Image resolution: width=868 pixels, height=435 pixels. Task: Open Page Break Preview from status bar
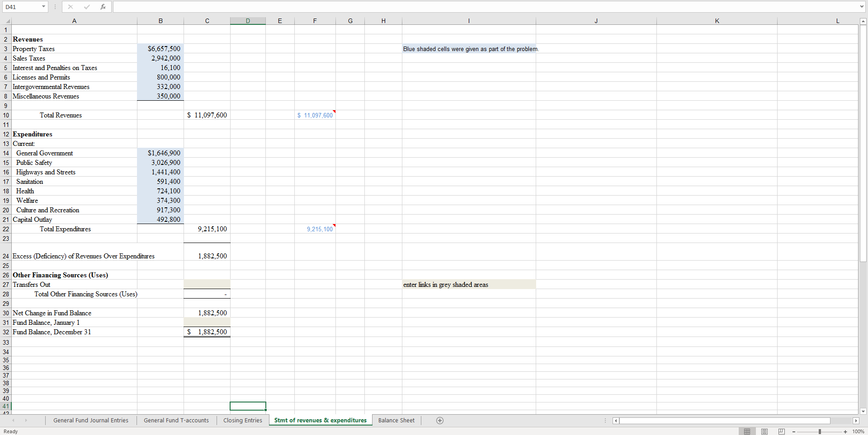tap(781, 431)
